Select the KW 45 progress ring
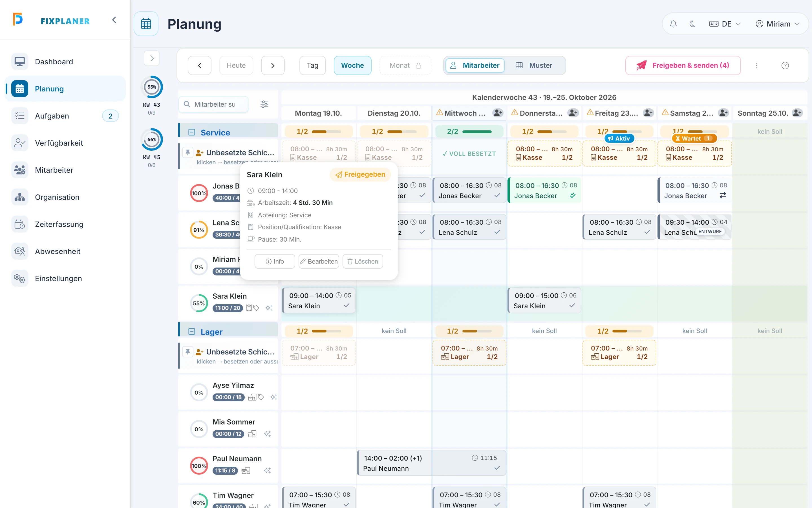The height and width of the screenshot is (508, 812). point(152,139)
